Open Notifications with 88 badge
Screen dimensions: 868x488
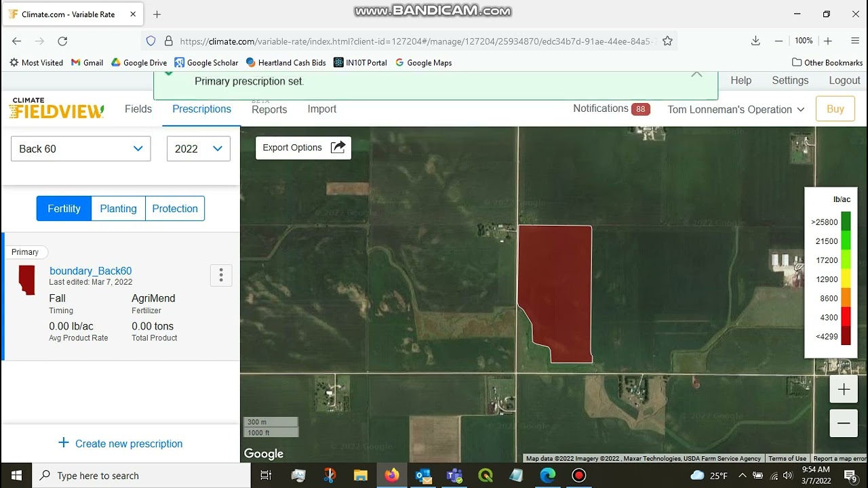(x=611, y=108)
